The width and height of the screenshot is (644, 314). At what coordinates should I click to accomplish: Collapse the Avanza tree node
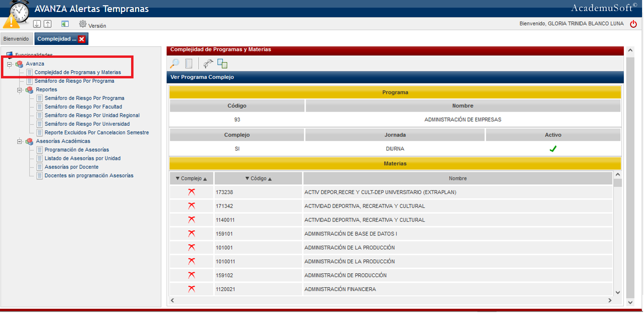[10, 64]
